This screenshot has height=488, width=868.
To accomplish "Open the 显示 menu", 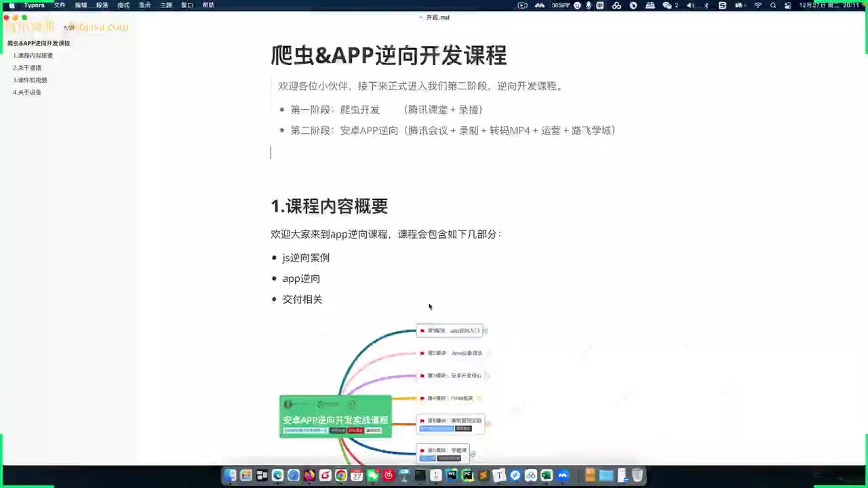I will [x=144, y=5].
